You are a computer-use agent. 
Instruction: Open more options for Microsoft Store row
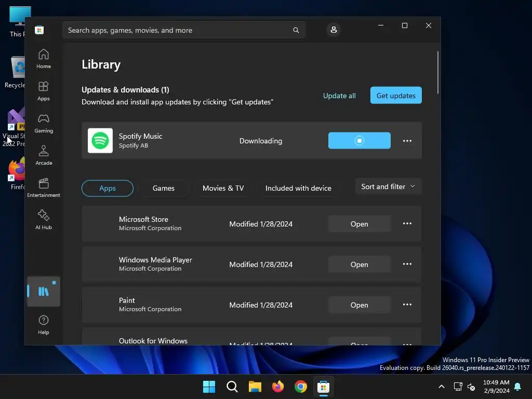[407, 223]
